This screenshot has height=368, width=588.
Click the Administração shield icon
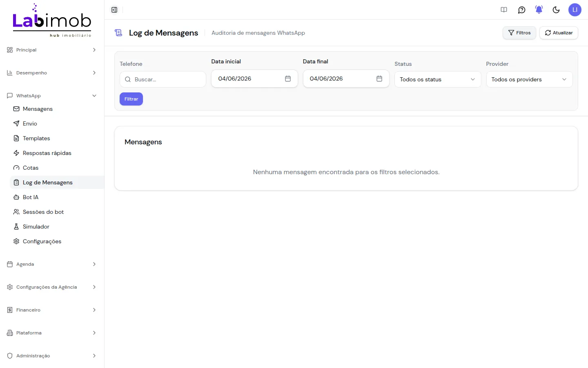(x=10, y=356)
